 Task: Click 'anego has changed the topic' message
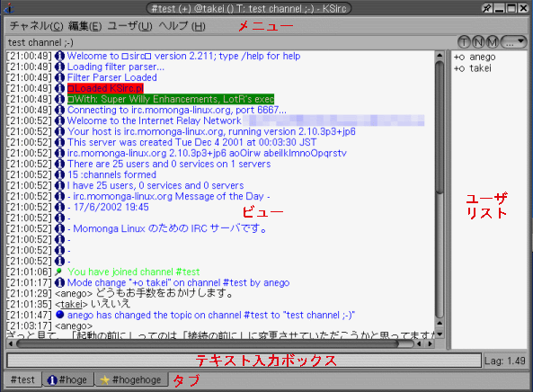pyautogui.click(x=211, y=315)
